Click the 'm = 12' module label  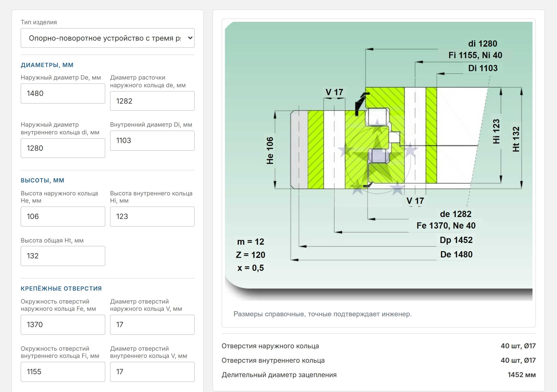coord(251,242)
